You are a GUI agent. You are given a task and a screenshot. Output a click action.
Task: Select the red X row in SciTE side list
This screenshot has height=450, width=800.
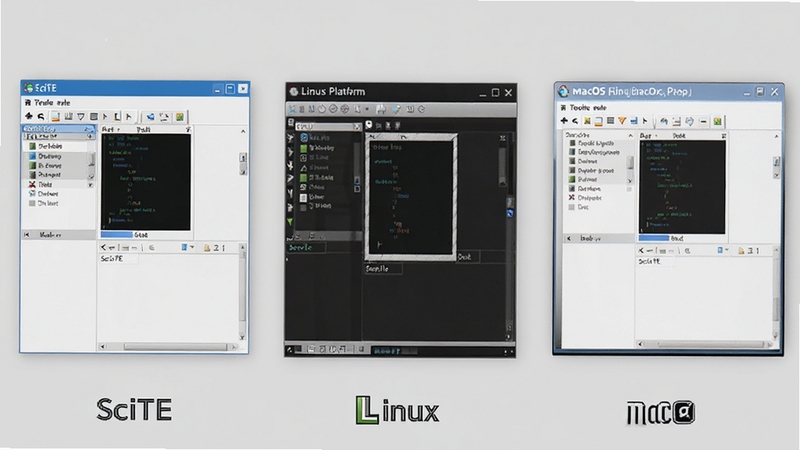coord(59,184)
